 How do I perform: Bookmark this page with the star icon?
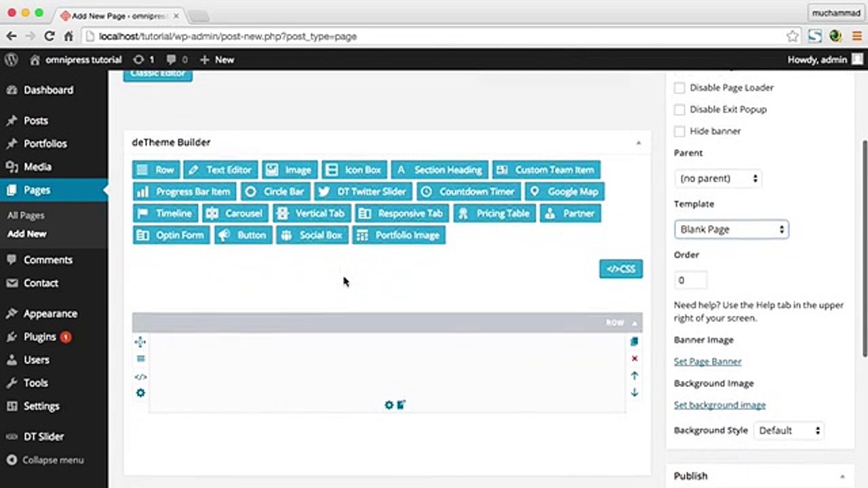[x=792, y=37]
